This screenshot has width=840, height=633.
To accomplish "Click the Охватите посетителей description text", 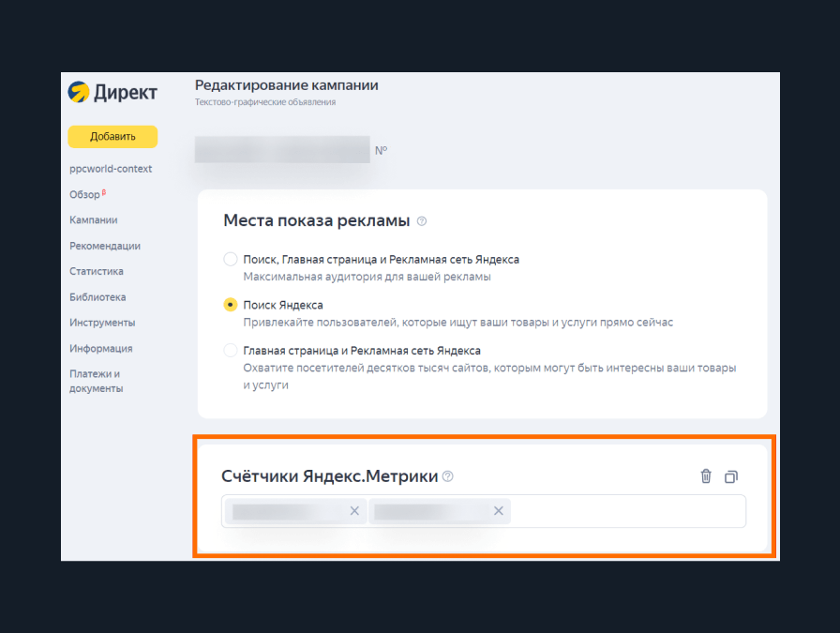I will point(489,376).
